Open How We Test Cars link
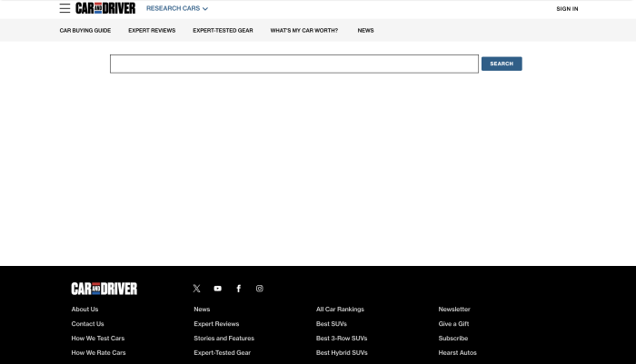Image resolution: width=636 pixels, height=364 pixels. pyautogui.click(x=98, y=338)
